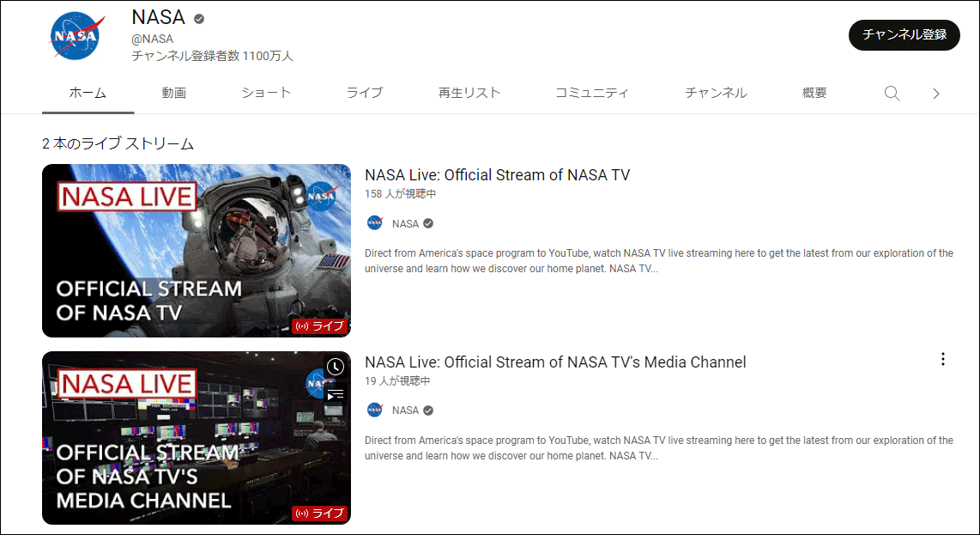Click the @NASA channel handle
The height and width of the screenshot is (535, 980).
pos(152,39)
